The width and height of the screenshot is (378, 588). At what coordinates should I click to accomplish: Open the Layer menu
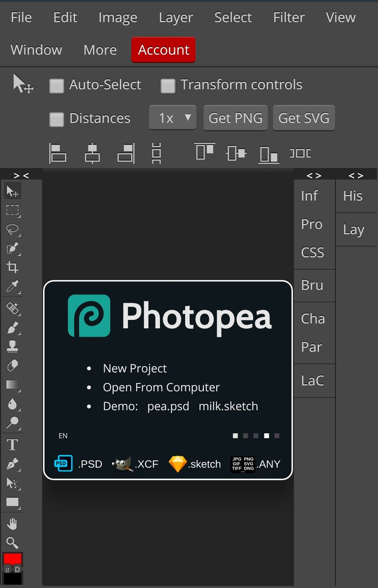tap(176, 18)
